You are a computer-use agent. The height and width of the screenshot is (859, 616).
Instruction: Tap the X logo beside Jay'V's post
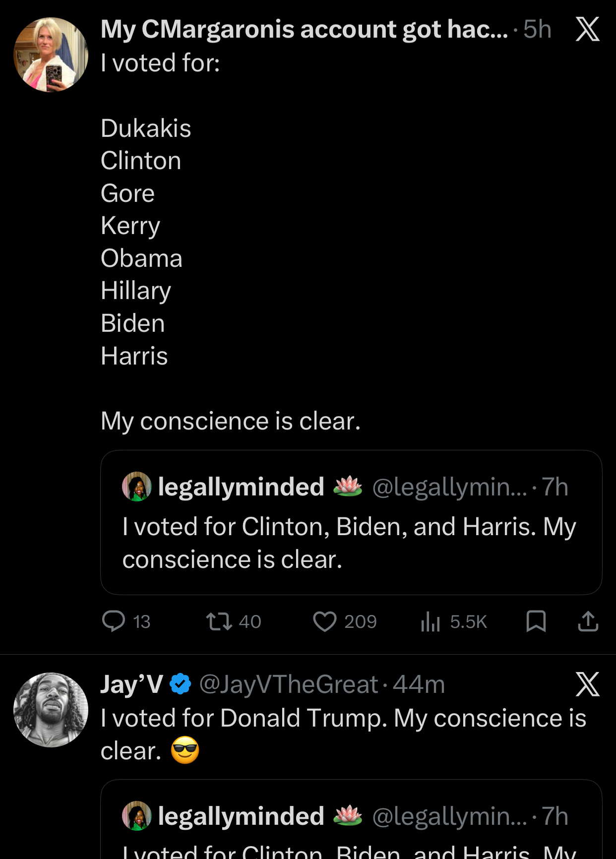click(588, 684)
